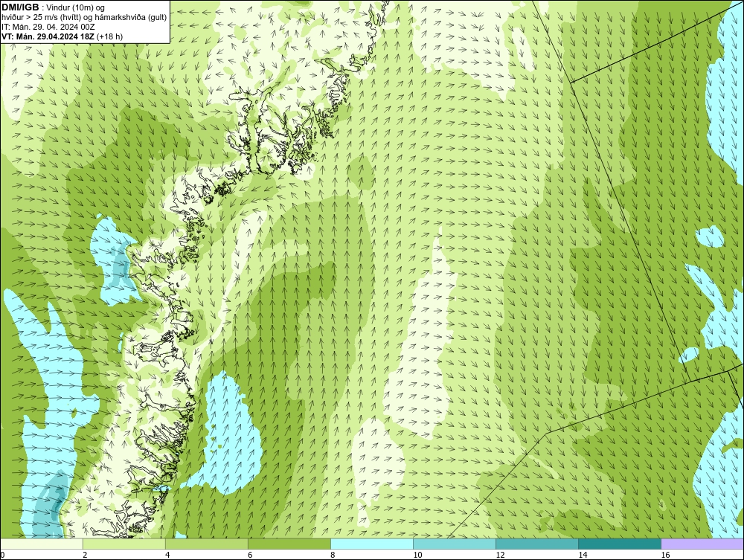The image size is (744, 560).
Task: Click the 12–14 m/s teal swatch
Action: (x=537, y=544)
